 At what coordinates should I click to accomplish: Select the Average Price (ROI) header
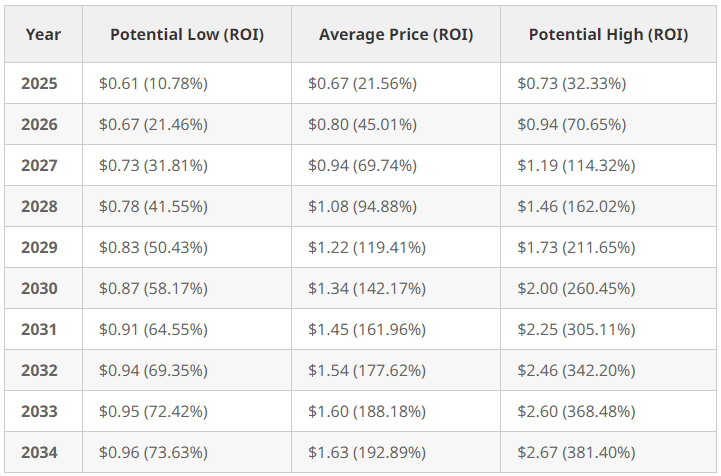[396, 34]
